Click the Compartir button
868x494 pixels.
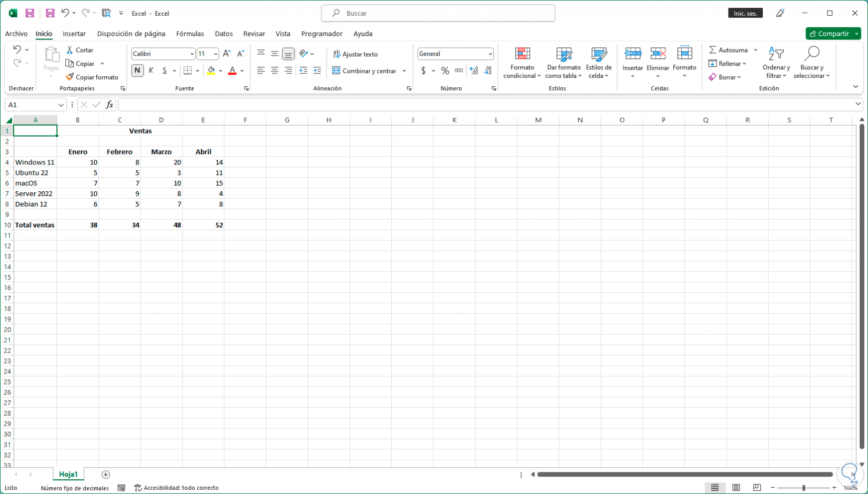point(829,34)
